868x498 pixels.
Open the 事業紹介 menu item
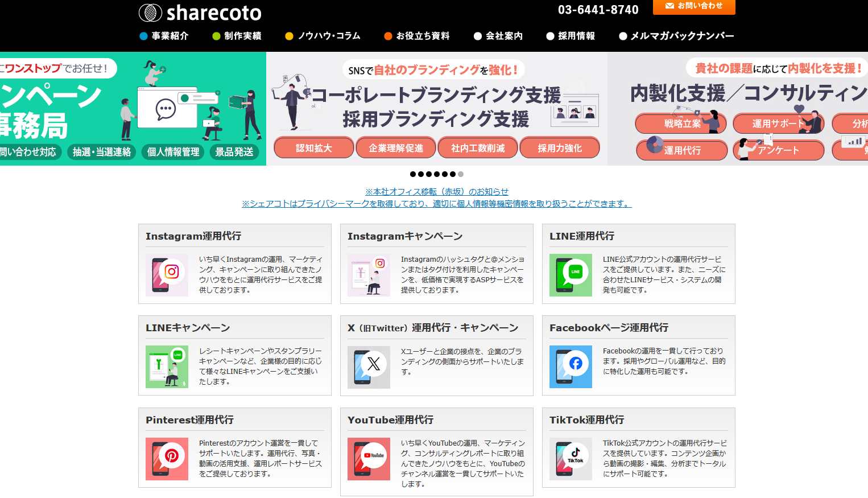pos(164,36)
